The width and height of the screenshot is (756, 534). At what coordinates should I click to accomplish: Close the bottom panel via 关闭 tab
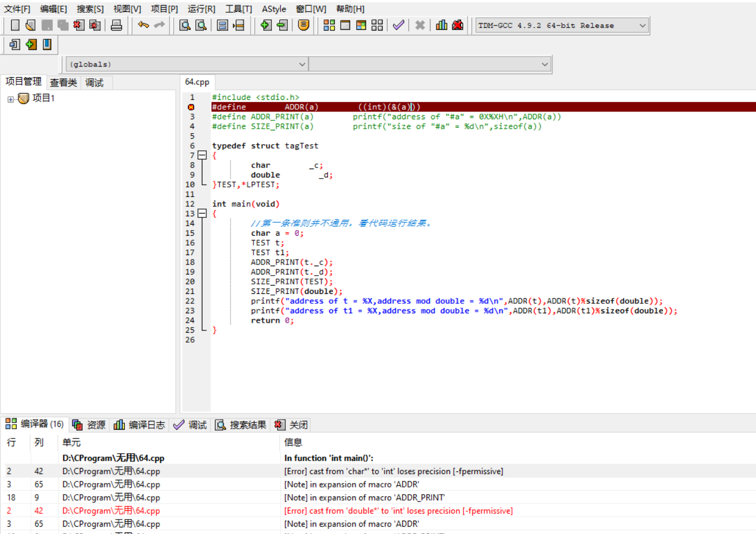[x=291, y=425]
